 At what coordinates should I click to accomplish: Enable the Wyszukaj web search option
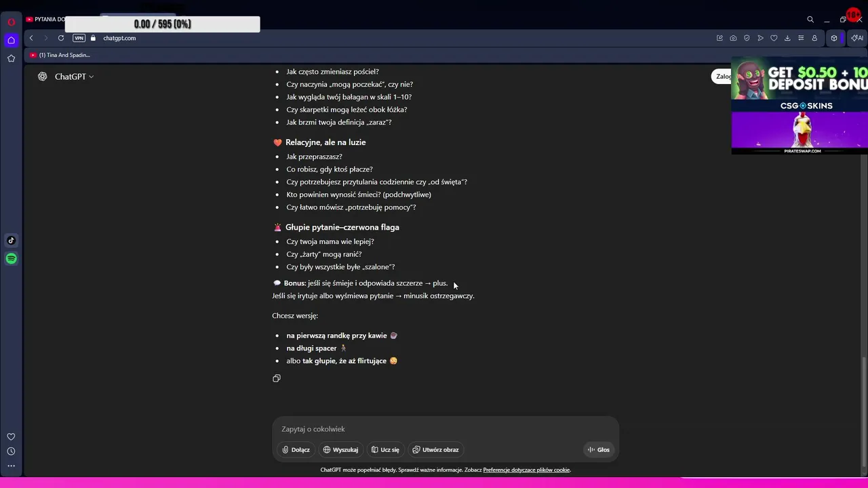[x=340, y=449]
